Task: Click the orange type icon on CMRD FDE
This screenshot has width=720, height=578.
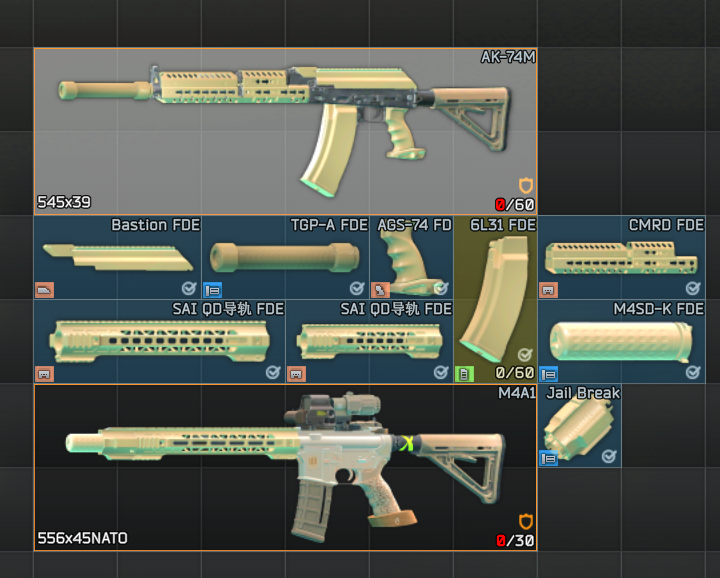Action: click(x=548, y=290)
